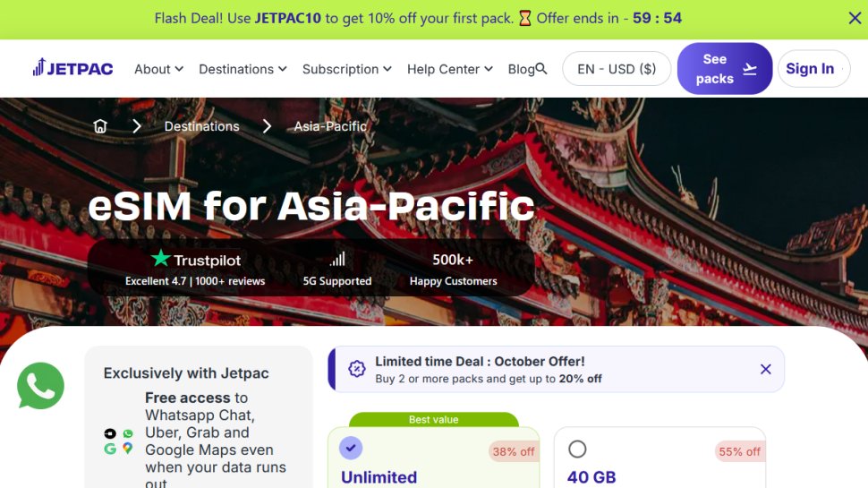Click the first breadcrumb chevron arrow
Screen dimensions: 868x488
[137, 126]
